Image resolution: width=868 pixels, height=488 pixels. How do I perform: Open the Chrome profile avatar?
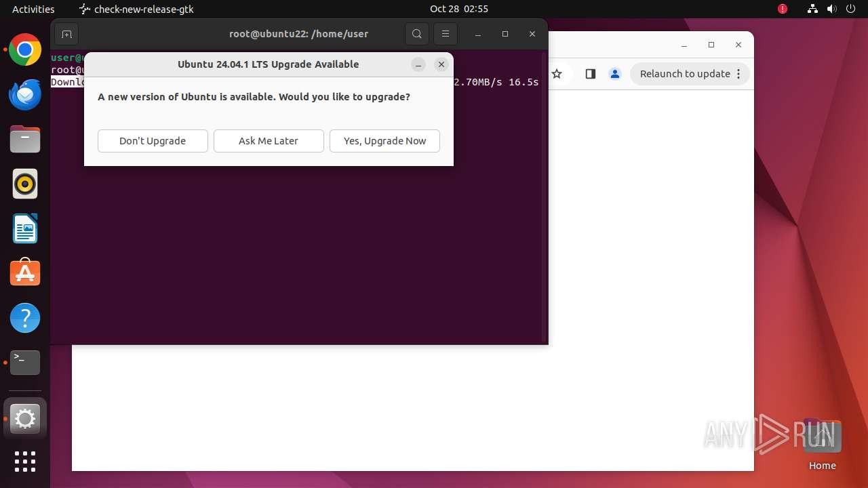[615, 74]
